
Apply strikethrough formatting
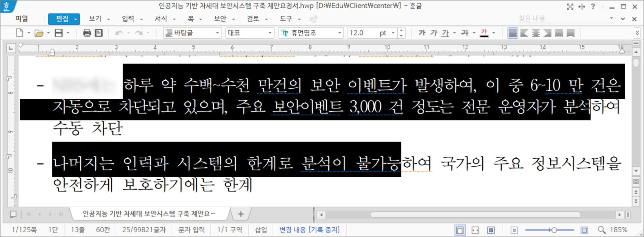[x=465, y=33]
